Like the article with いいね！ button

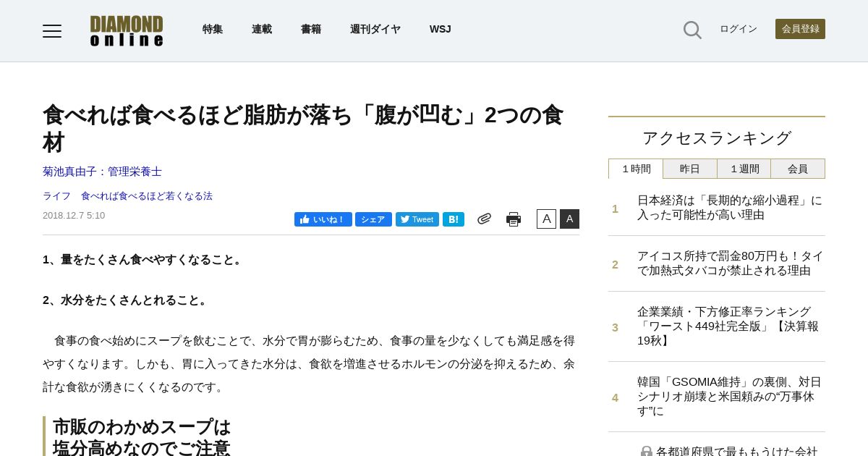pos(323,219)
